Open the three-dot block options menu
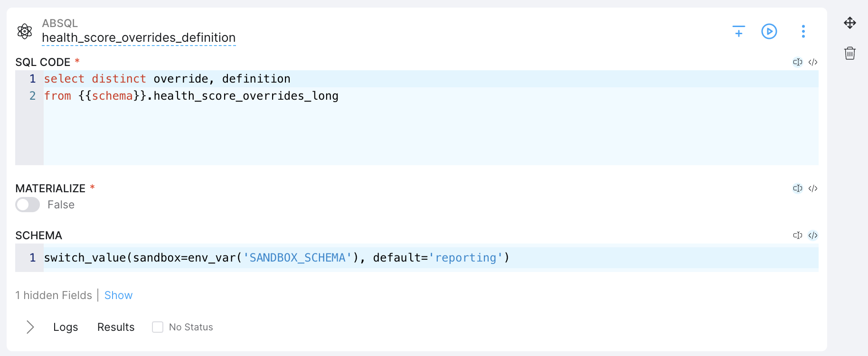The height and width of the screenshot is (356, 868). [x=803, y=31]
